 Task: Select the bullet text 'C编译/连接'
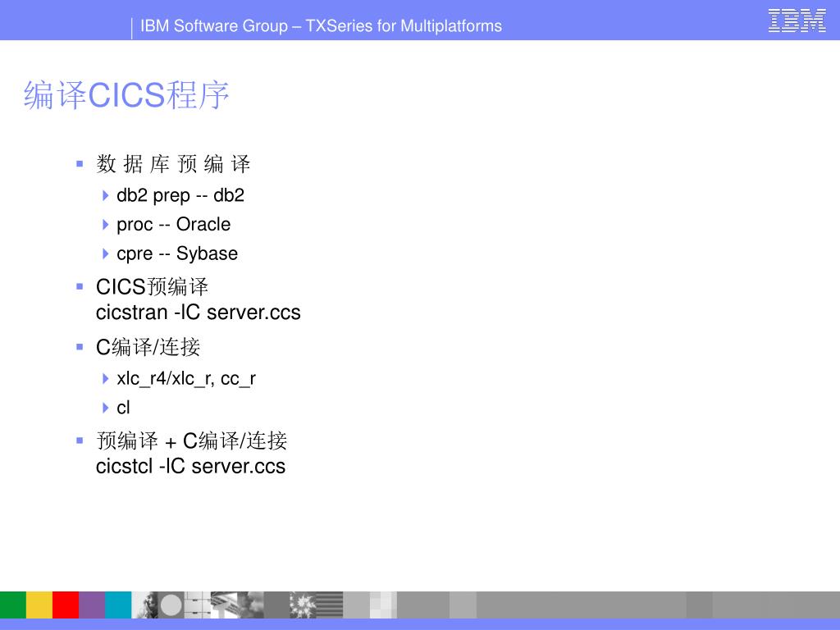[x=148, y=347]
